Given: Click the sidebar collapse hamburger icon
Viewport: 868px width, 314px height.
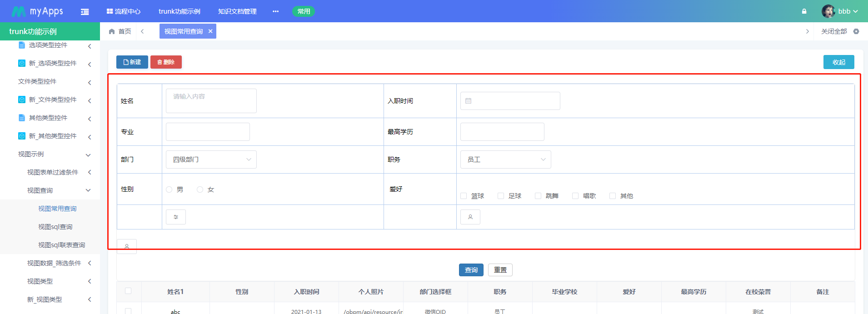Looking at the screenshot, I should tap(85, 12).
